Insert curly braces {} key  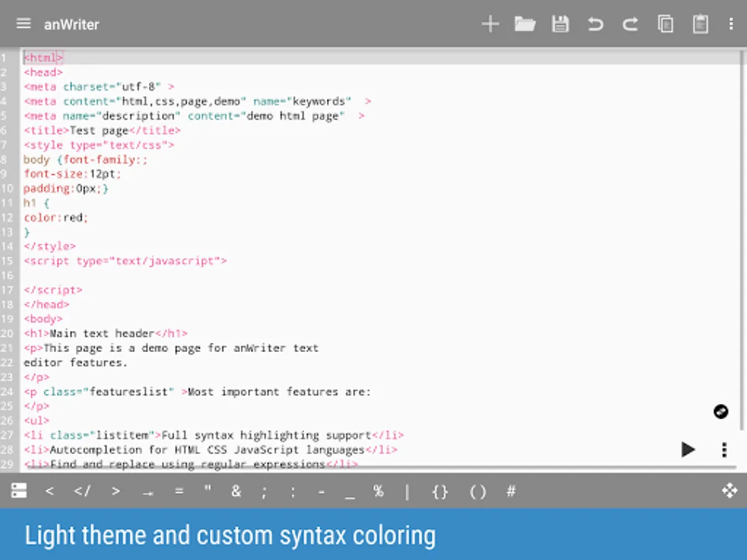(x=440, y=492)
